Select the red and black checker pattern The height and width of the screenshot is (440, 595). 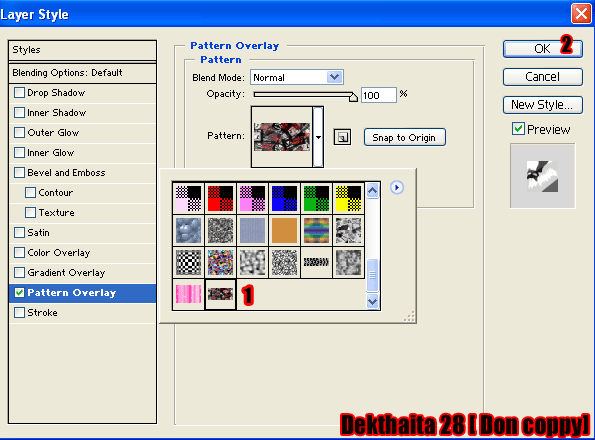[220, 198]
